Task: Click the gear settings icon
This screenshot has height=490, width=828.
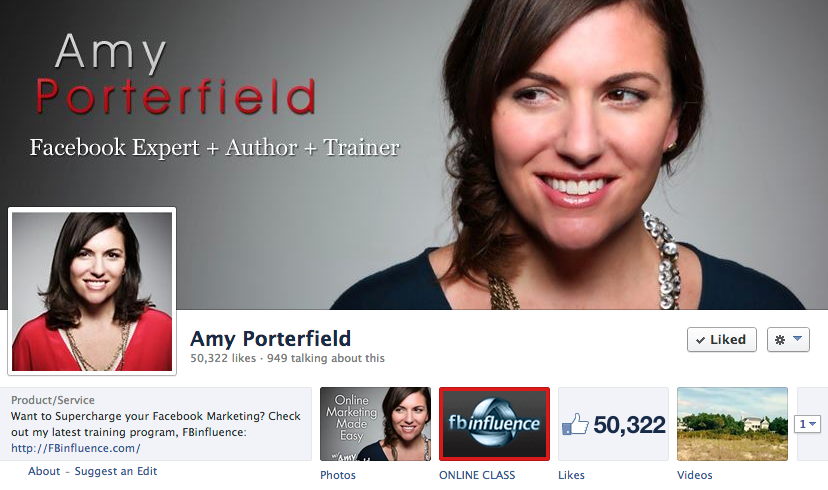Action: tap(779, 340)
